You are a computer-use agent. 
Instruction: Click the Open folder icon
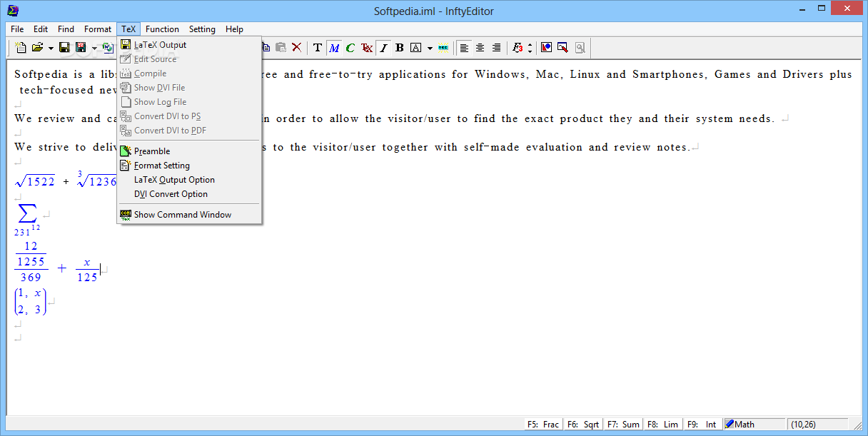[x=37, y=48]
